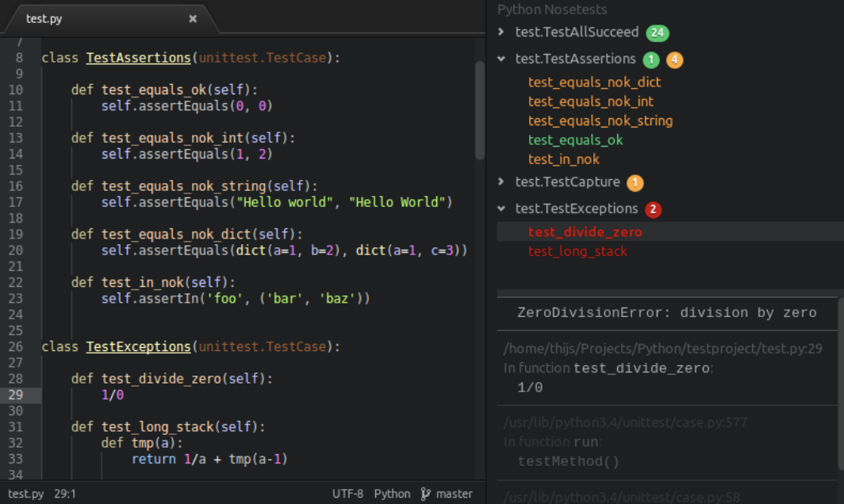The image size is (844, 504).
Task: Open test.TestAllSucceed label in panel
Action: pyautogui.click(x=577, y=32)
